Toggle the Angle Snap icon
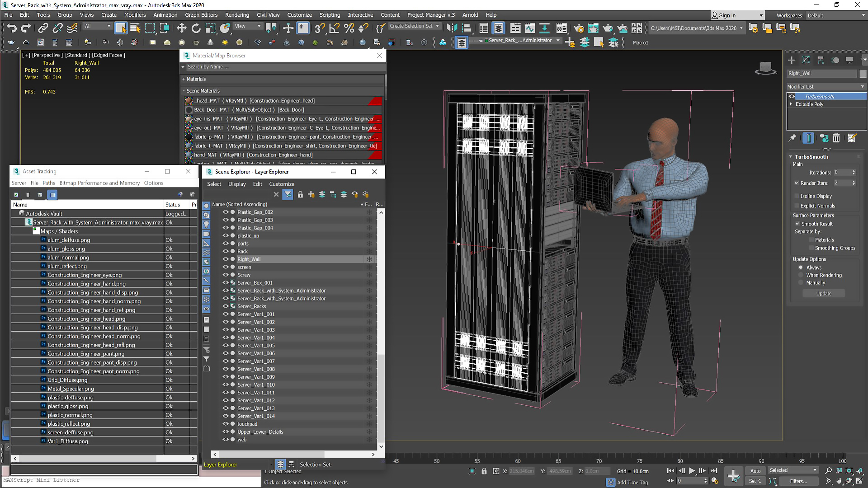This screenshot has height=488, width=868. [334, 28]
